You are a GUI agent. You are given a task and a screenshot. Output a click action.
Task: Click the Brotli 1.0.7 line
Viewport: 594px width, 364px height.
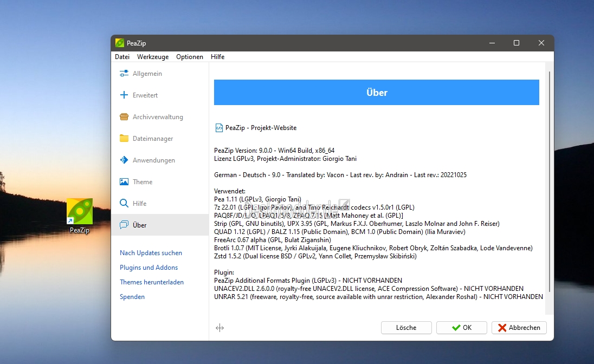373,248
